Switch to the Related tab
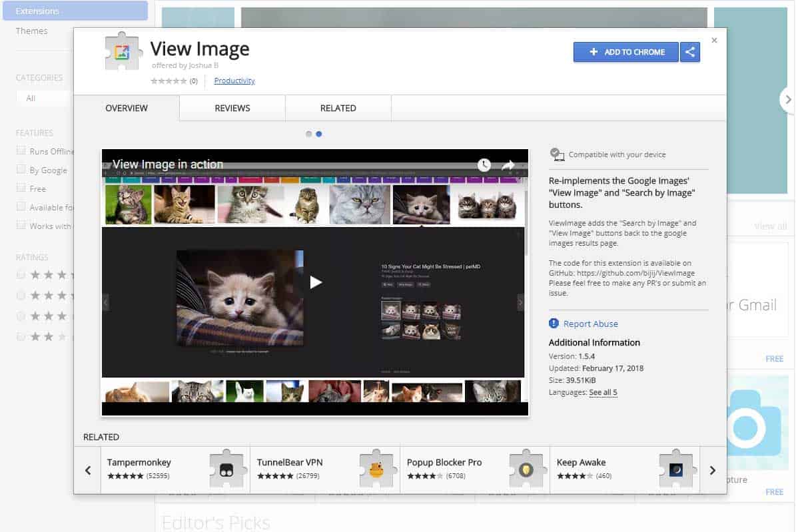The height and width of the screenshot is (532, 796). click(x=338, y=108)
